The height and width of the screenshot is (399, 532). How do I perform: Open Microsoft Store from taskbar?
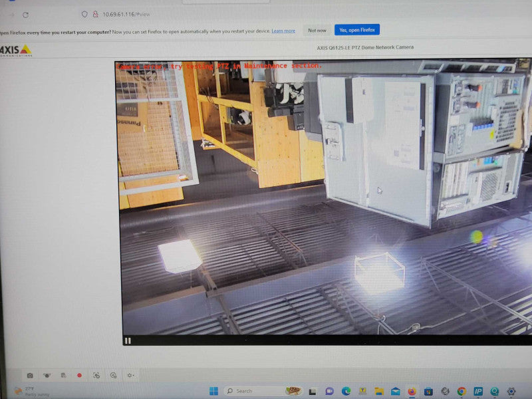tap(428, 392)
